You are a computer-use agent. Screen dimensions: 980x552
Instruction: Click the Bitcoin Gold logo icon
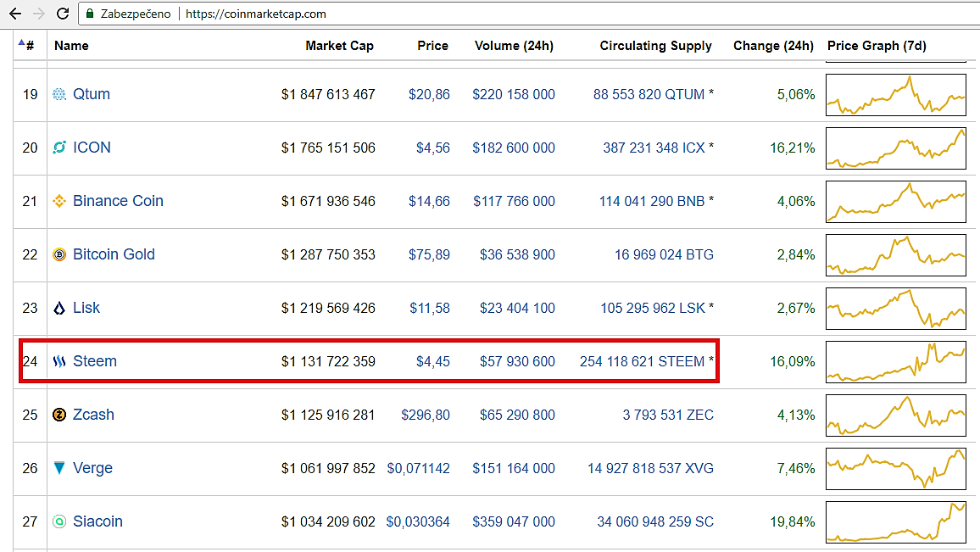(59, 254)
